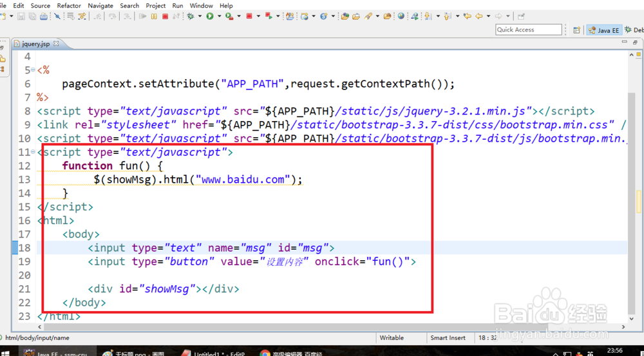Click the green Run icon

(210, 17)
